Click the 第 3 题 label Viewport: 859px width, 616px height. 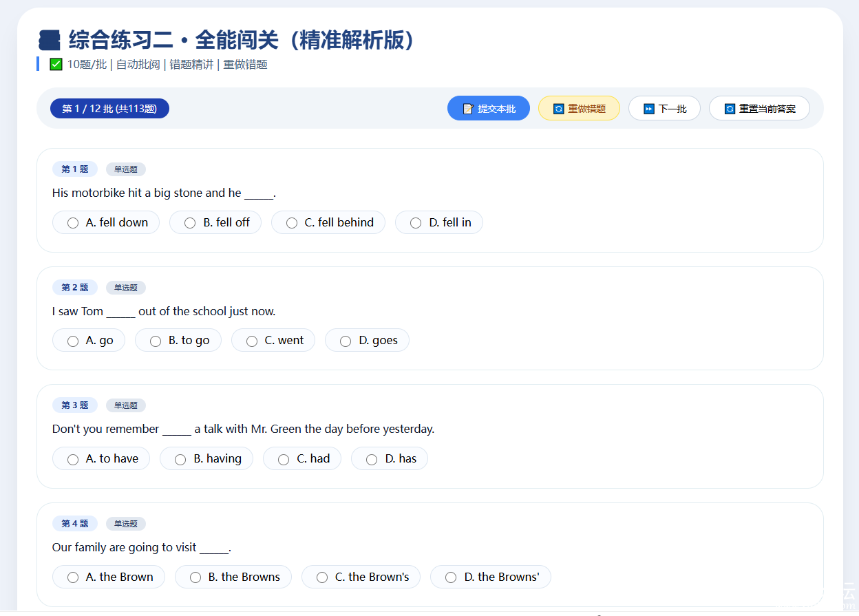pos(75,405)
